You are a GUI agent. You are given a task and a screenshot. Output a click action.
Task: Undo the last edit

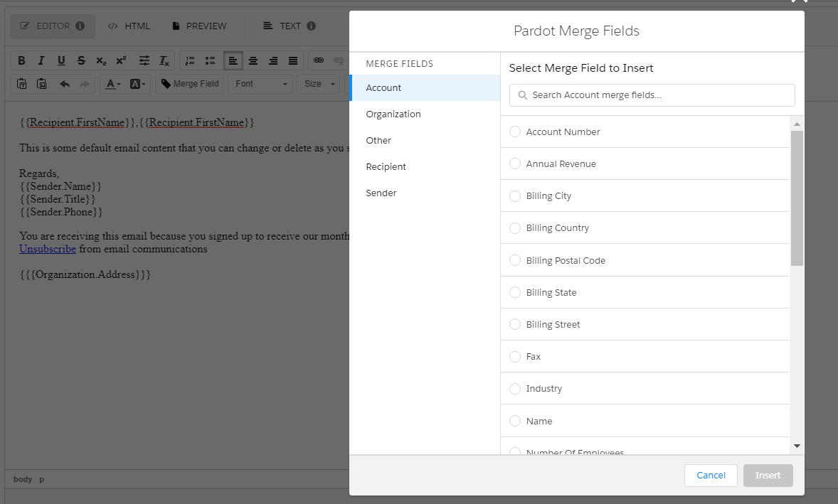[65, 84]
